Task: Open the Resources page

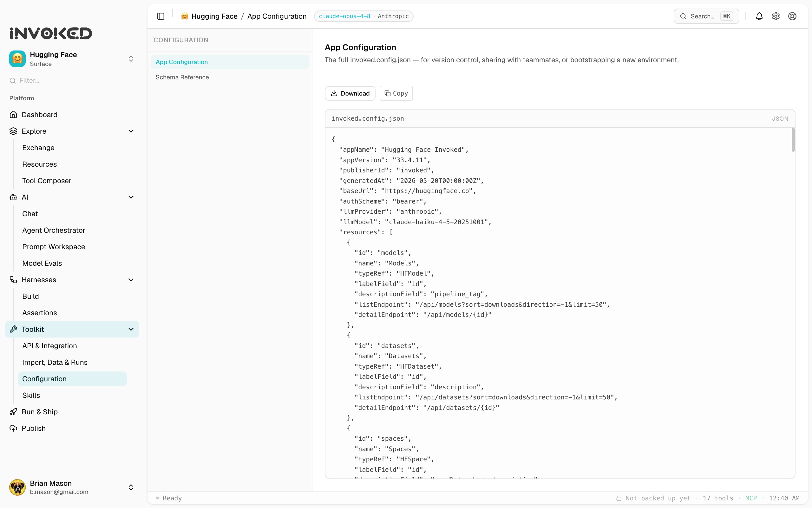Action: pos(40,164)
